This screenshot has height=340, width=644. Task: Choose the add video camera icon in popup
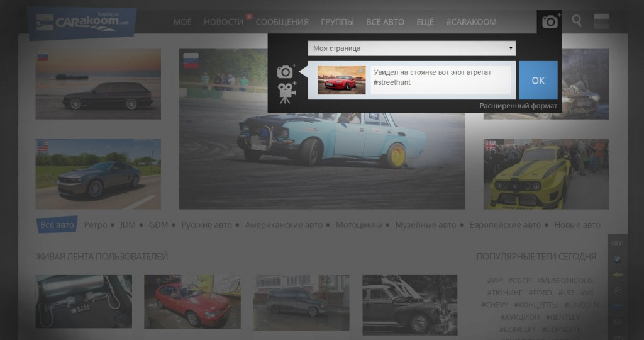287,93
